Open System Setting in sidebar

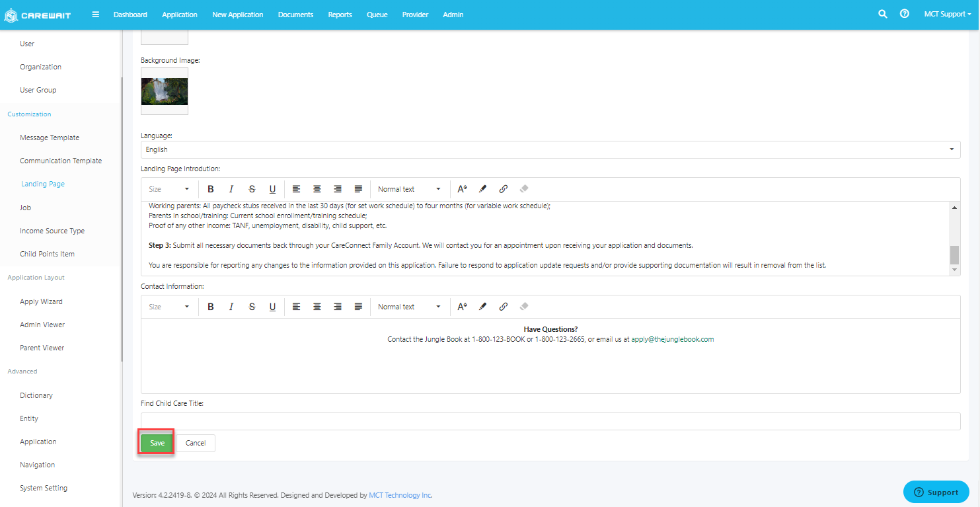pos(44,488)
